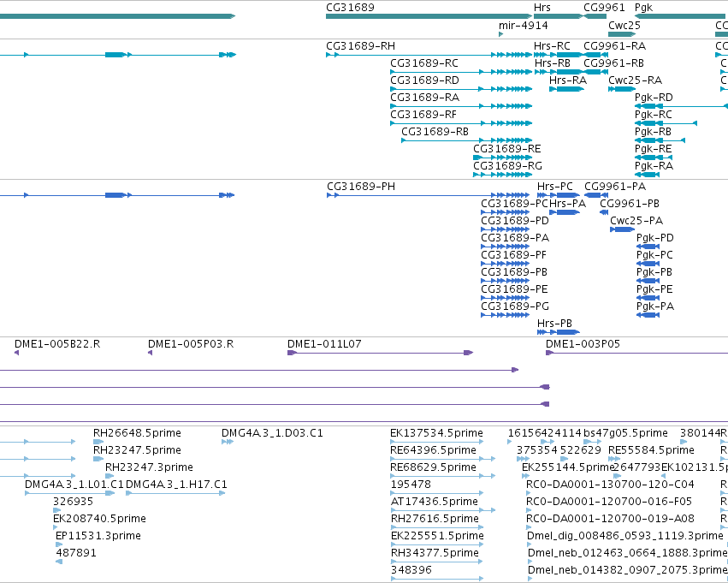The width and height of the screenshot is (728, 583).
Task: Select the Pgk-RB transcript
Action: [660, 140]
